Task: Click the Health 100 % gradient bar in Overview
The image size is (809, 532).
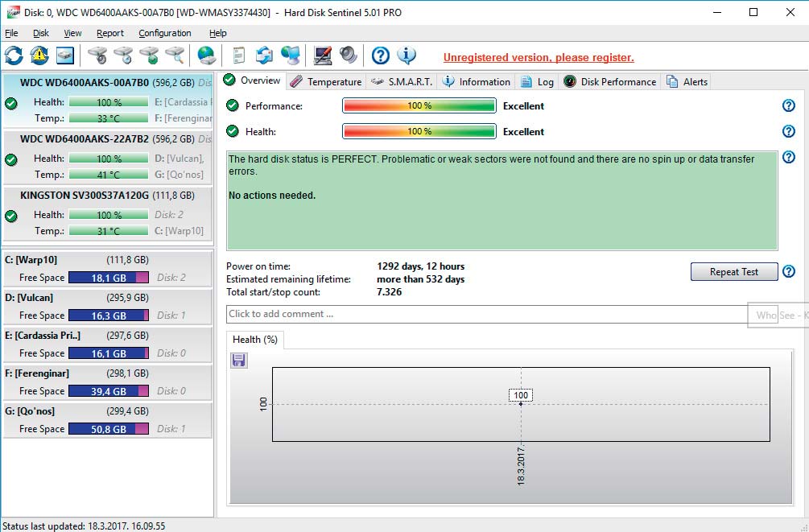Action: [419, 131]
